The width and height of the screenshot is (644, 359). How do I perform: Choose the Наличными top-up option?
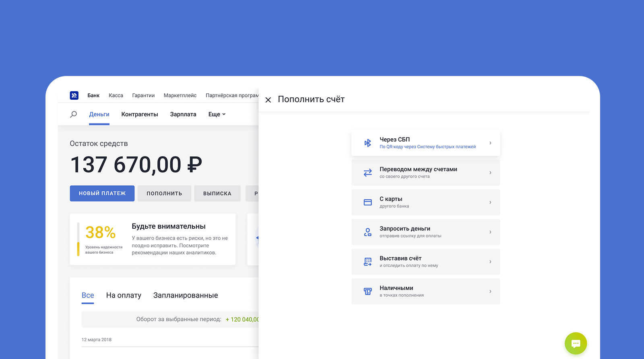point(426,291)
